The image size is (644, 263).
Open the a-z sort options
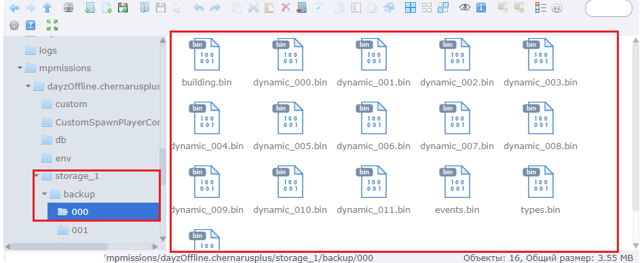coord(556,8)
